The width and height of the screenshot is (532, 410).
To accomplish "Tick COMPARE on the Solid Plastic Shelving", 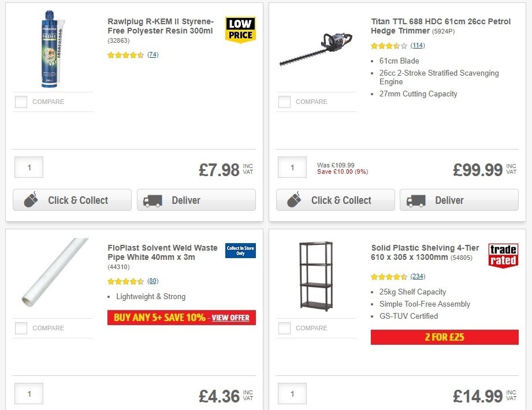I will click(x=284, y=328).
